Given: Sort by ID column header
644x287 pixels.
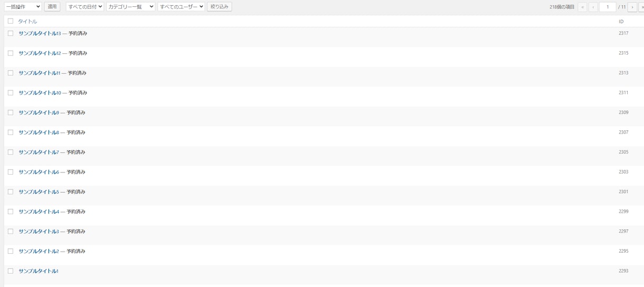Looking at the screenshot, I should [x=621, y=22].
